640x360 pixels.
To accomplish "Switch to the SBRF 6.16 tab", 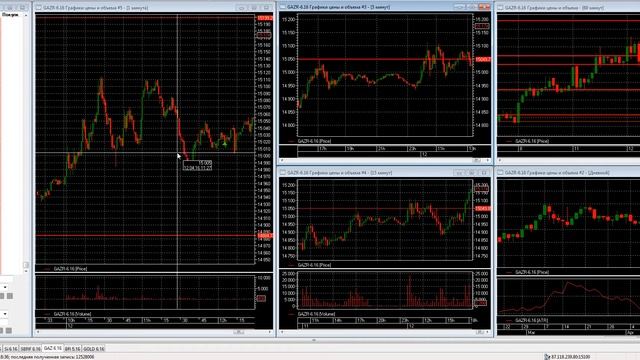I will (x=31, y=349).
